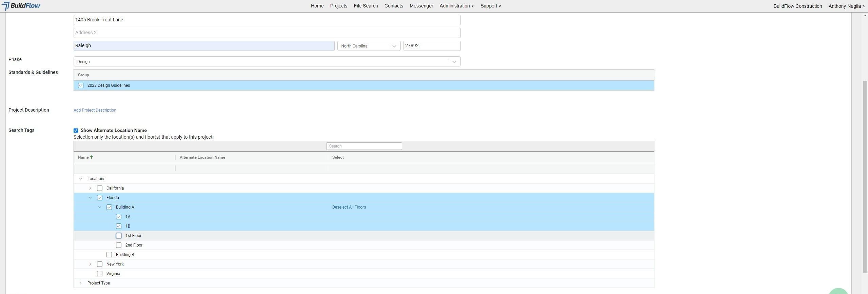This screenshot has width=868, height=294.
Task: Click the Project Type row label
Action: click(x=99, y=283)
